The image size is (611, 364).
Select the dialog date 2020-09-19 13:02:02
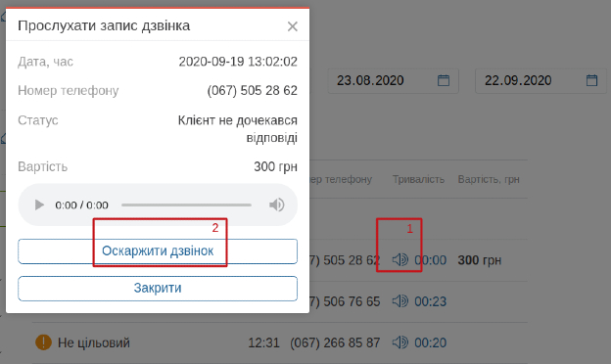tap(238, 62)
